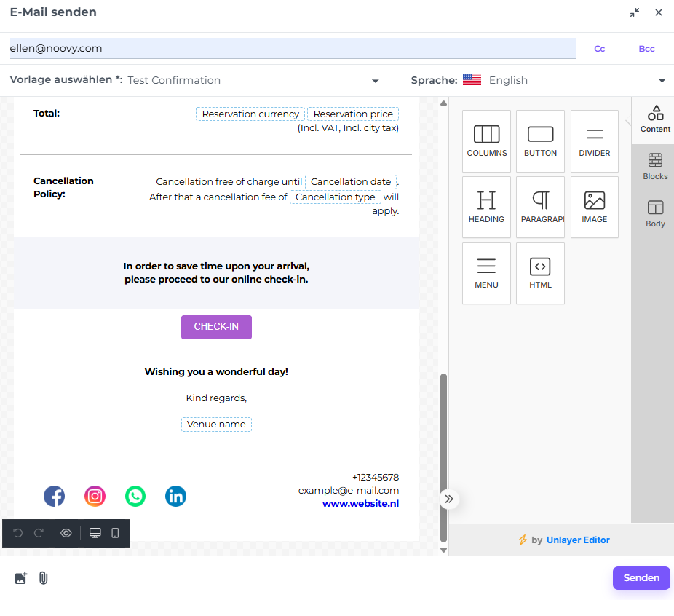Select the Divider content block
674x616 pixels.
pyautogui.click(x=594, y=141)
